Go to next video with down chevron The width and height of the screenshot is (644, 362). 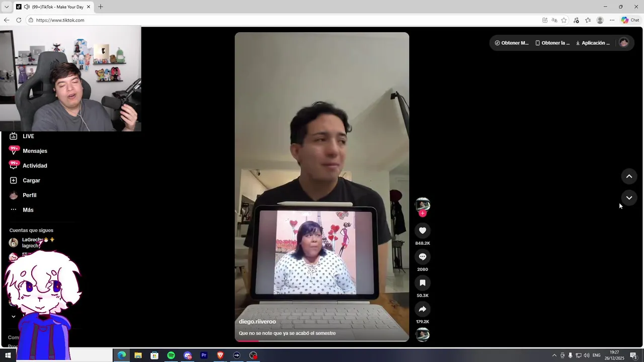point(629,198)
